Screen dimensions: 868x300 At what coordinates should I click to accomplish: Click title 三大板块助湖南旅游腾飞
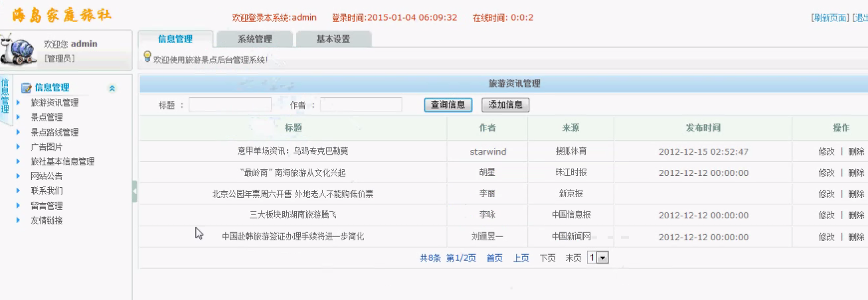293,215
